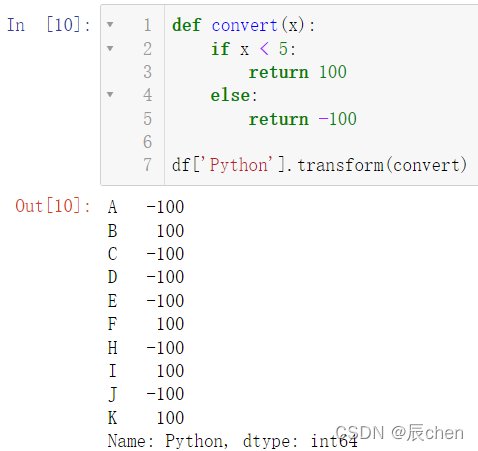478x451 pixels.
Task: Click output row C -100
Action: point(146,254)
